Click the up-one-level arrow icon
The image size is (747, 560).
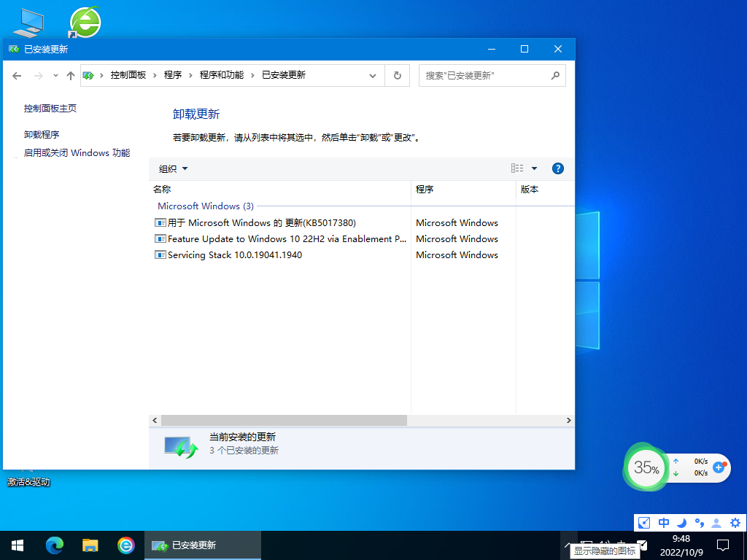point(70,75)
